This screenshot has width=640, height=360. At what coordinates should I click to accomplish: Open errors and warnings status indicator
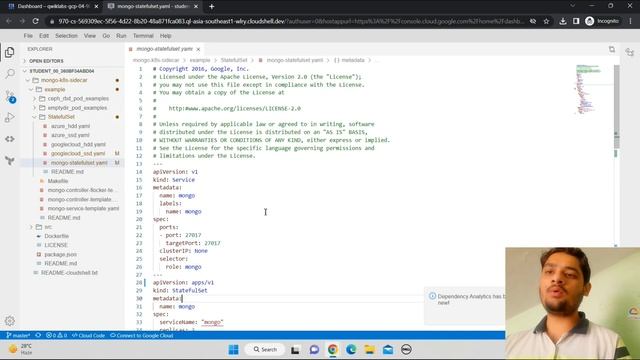click(x=56, y=336)
